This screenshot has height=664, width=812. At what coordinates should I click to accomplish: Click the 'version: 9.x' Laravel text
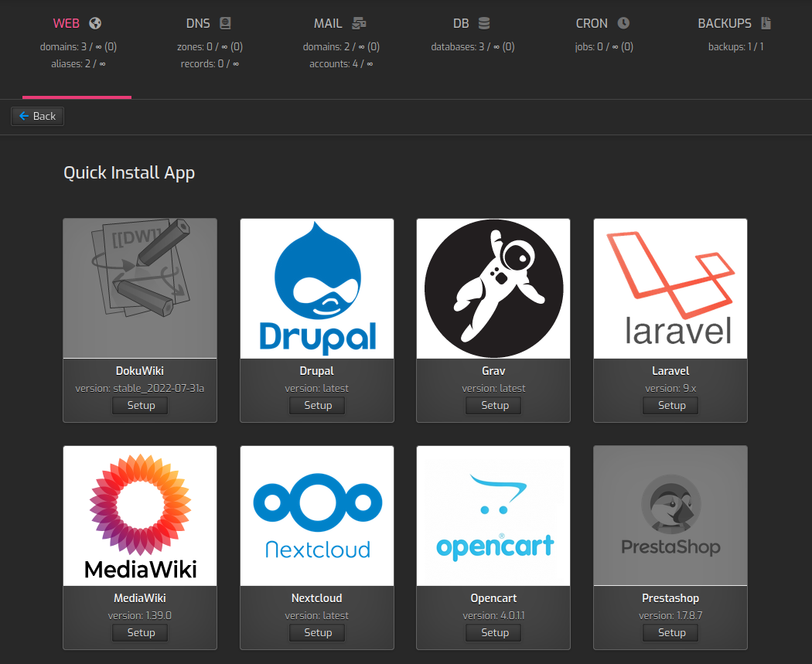[670, 388]
